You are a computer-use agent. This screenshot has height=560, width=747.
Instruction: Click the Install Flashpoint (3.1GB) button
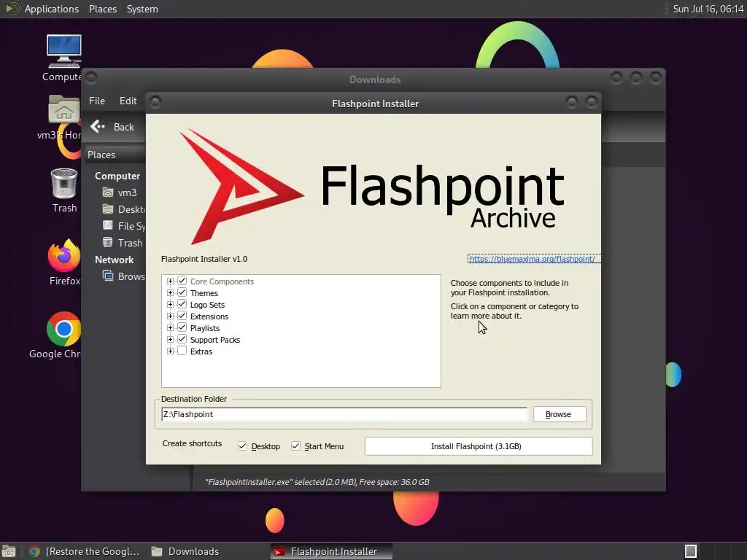(479, 446)
